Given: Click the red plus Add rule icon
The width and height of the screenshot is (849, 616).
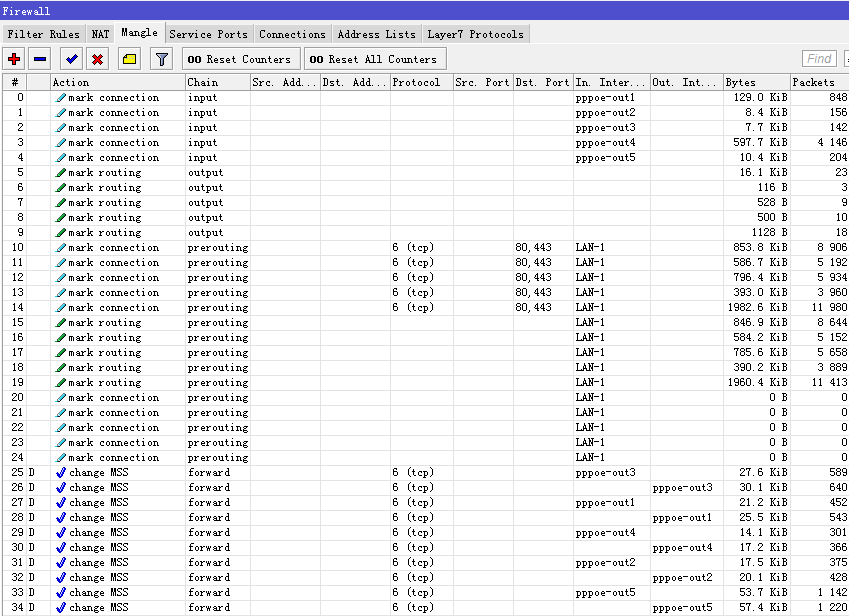Looking at the screenshot, I should pyautogui.click(x=14, y=59).
